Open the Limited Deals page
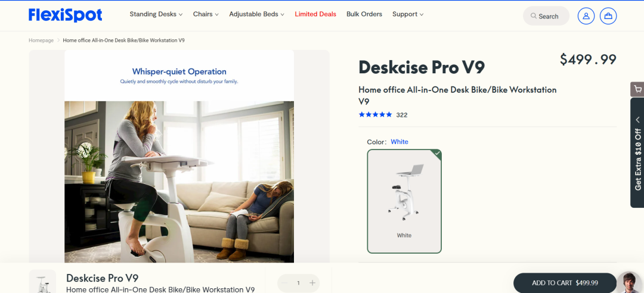Screen dimensions: 644x293 (315, 14)
